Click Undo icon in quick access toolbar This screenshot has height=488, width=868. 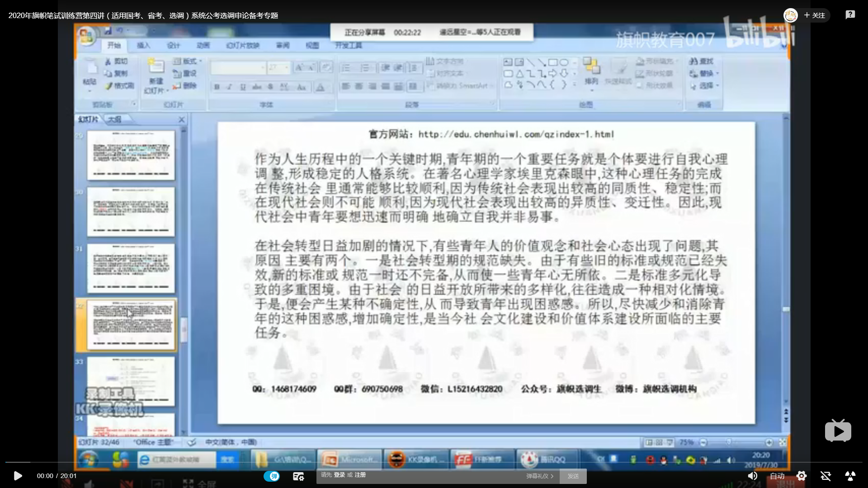click(120, 31)
